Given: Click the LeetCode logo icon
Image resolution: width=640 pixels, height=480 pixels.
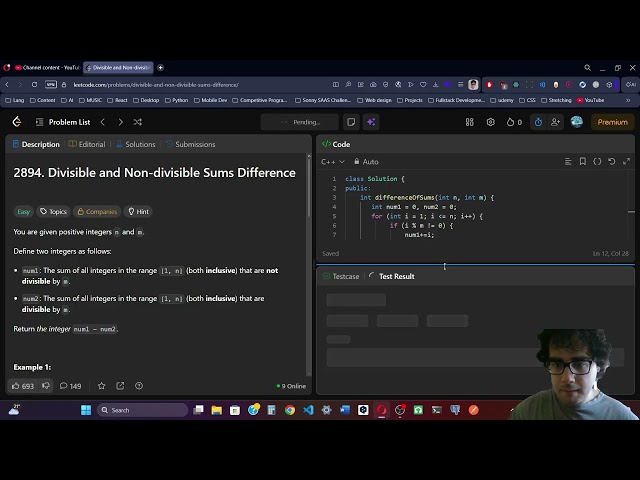Looking at the screenshot, I should 17,122.
